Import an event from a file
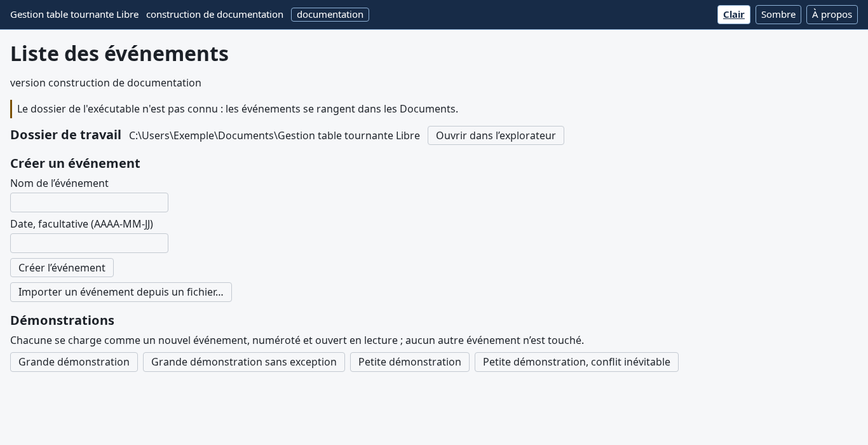 tap(121, 292)
